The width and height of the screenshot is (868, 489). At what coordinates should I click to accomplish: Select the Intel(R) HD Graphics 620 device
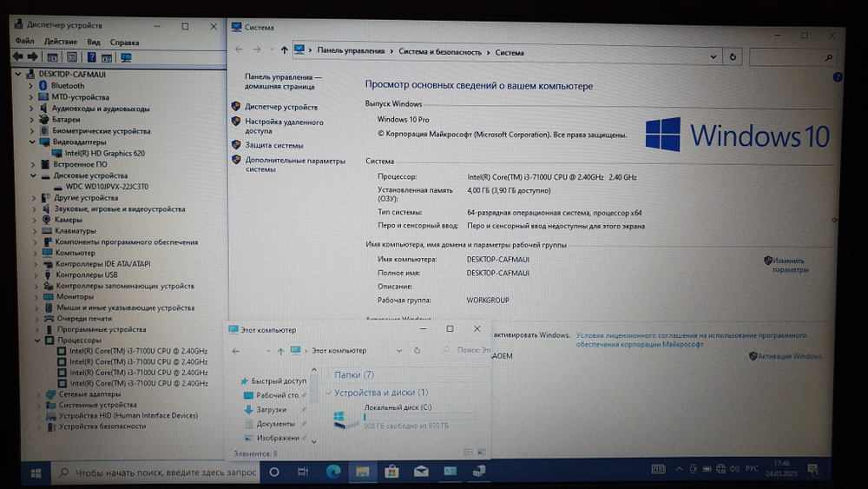tap(105, 154)
